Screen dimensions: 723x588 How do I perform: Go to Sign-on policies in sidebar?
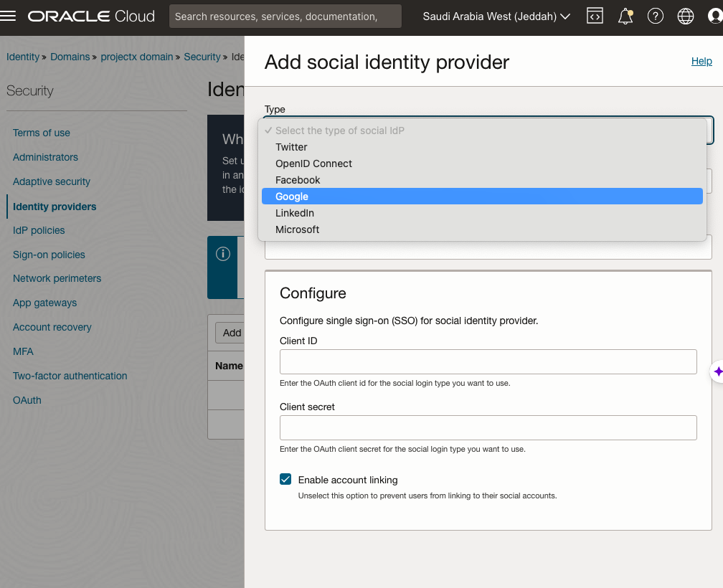[49, 255]
